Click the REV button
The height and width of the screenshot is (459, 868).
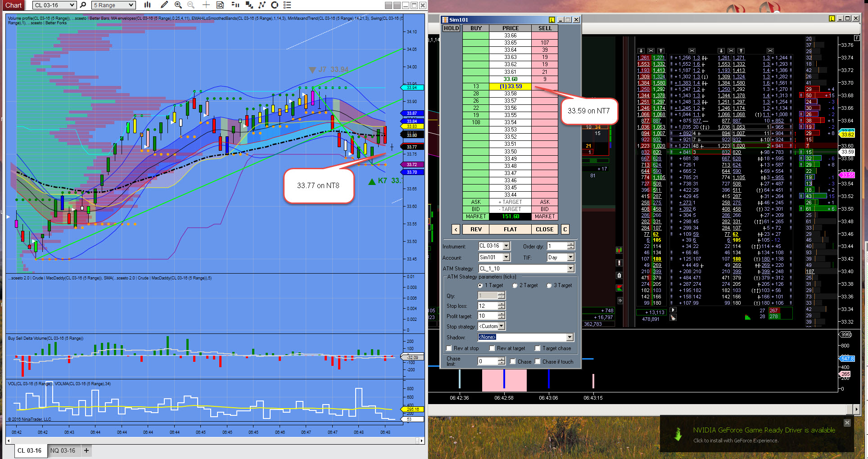[476, 229]
